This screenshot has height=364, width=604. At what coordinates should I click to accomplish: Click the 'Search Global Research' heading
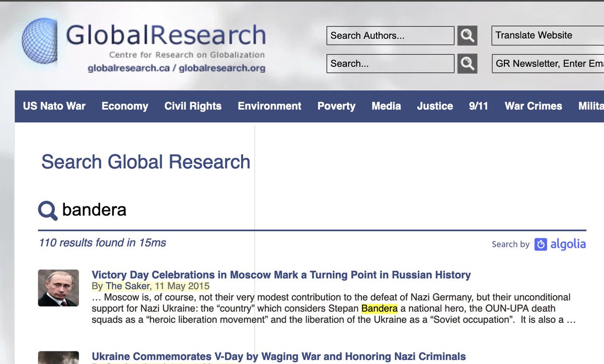(146, 162)
